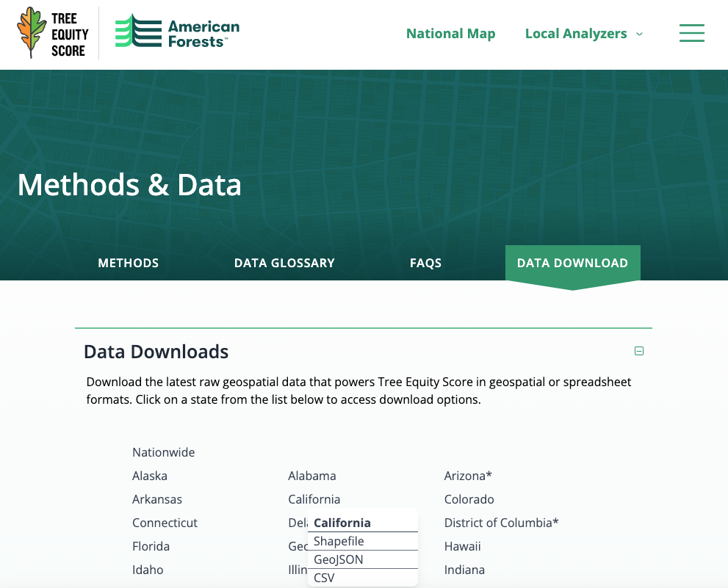Select District of Columbia* state entry

[x=501, y=523]
